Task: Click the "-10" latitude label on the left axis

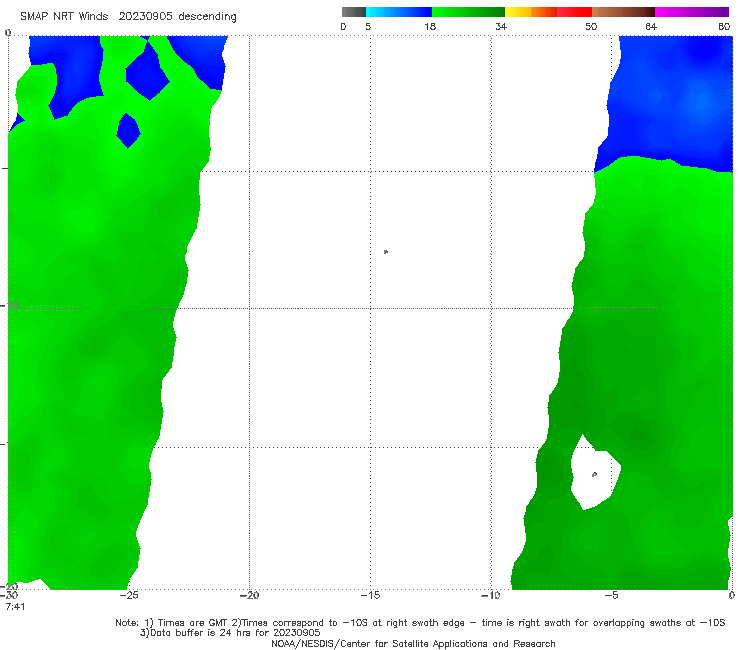Action: coord(8,306)
